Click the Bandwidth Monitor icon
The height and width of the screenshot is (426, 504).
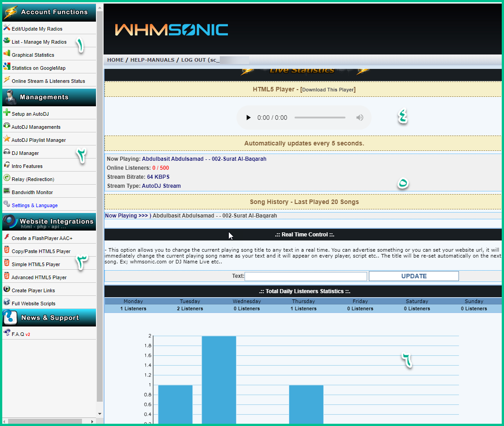pos(6,191)
